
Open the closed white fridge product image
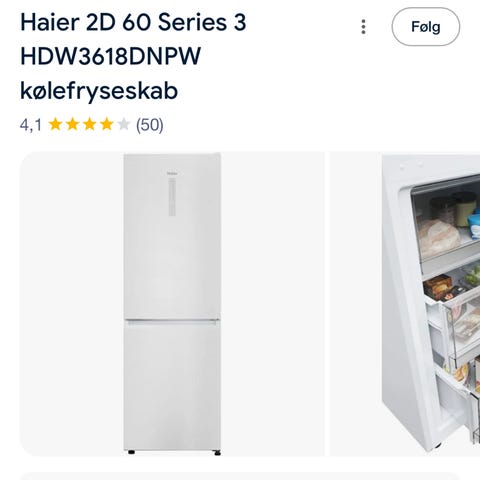(x=172, y=304)
